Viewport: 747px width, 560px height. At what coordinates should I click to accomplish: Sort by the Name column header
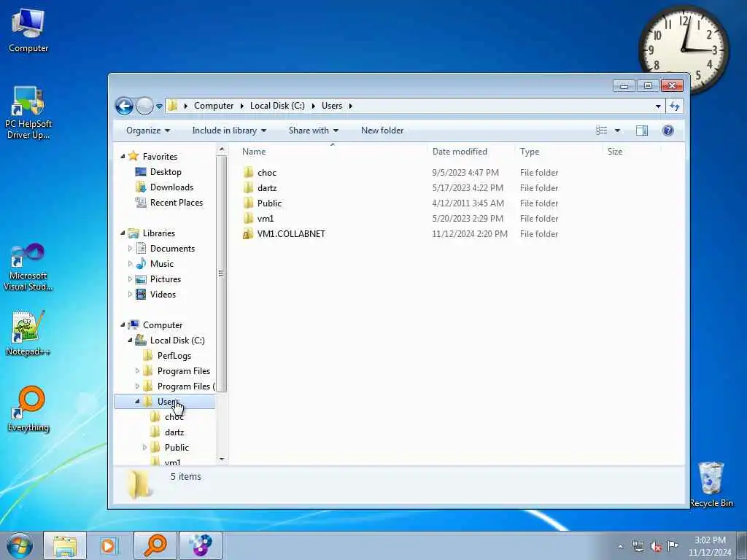254,152
